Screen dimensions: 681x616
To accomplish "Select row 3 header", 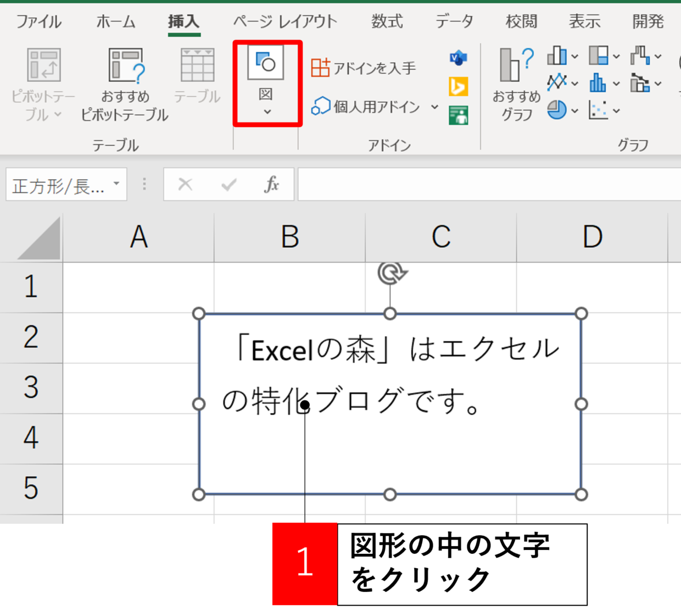I will (31, 387).
